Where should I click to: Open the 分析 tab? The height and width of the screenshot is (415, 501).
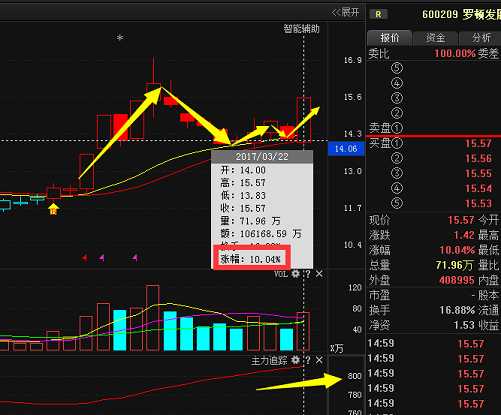[x=480, y=38]
